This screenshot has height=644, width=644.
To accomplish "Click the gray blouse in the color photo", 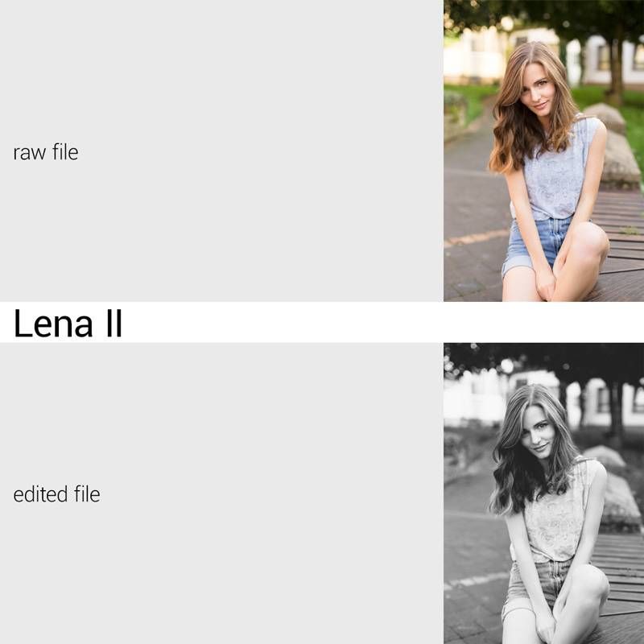I will 557,173.
